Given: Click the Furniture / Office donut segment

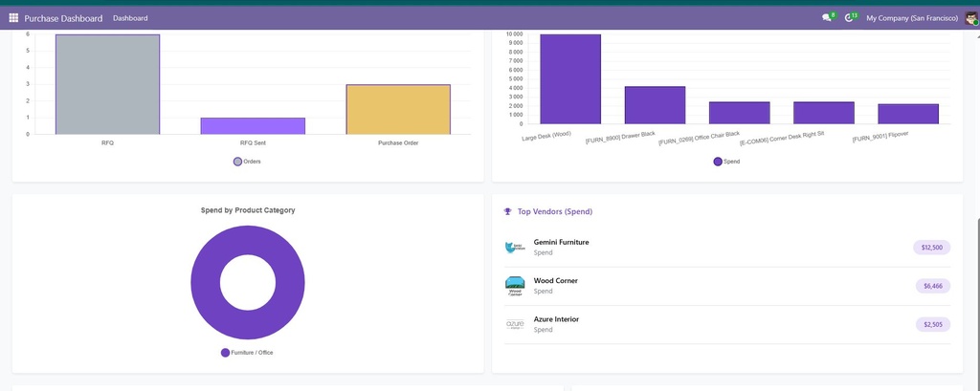Looking at the screenshot, I should click(203, 282).
